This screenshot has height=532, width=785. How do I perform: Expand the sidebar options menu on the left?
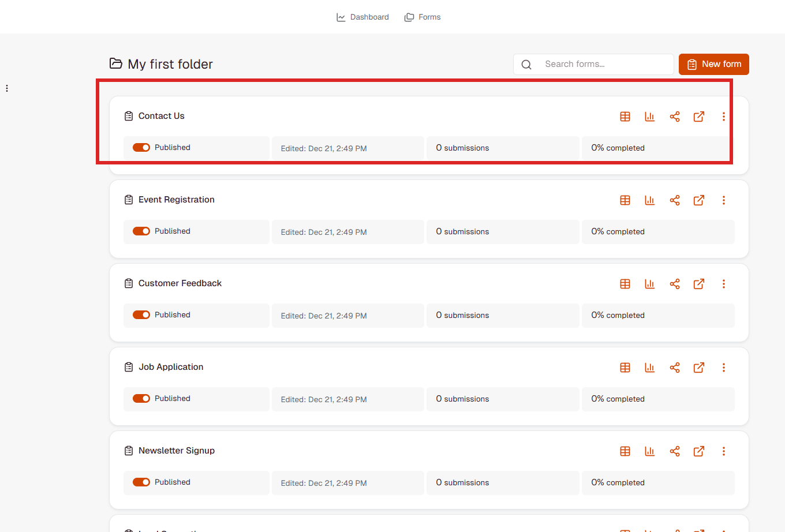6,88
